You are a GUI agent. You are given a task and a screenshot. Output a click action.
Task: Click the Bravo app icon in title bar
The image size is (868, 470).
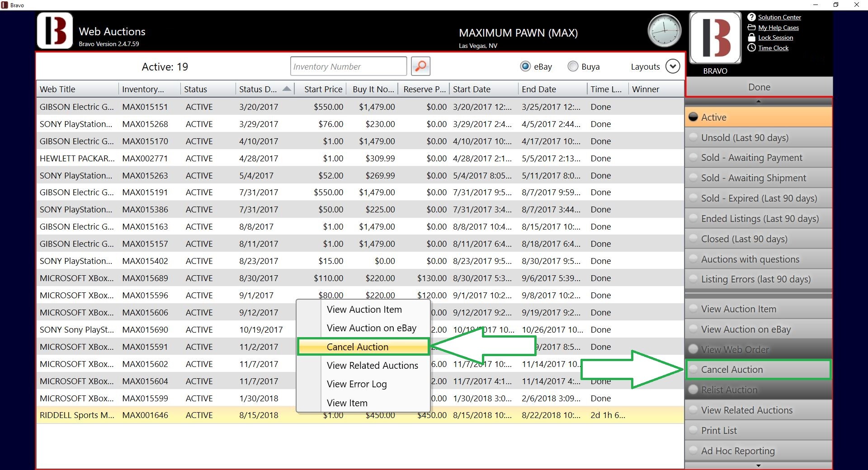pyautogui.click(x=5, y=5)
